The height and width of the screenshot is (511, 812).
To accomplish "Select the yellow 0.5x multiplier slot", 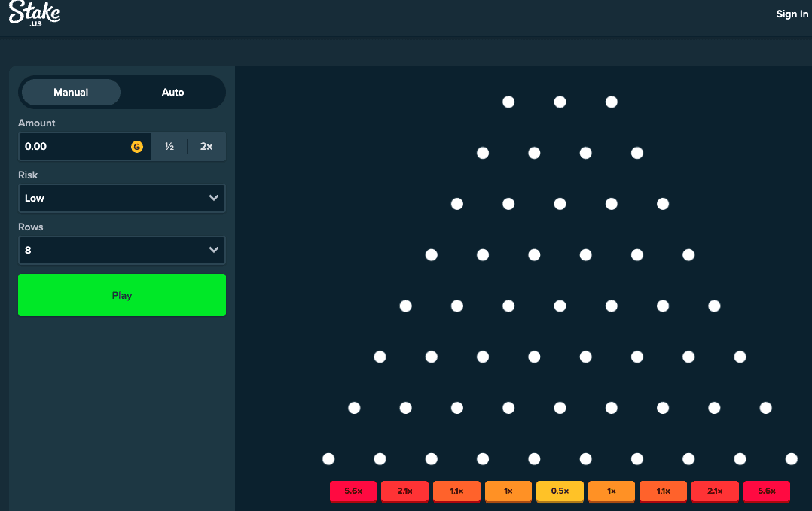I will 560,491.
